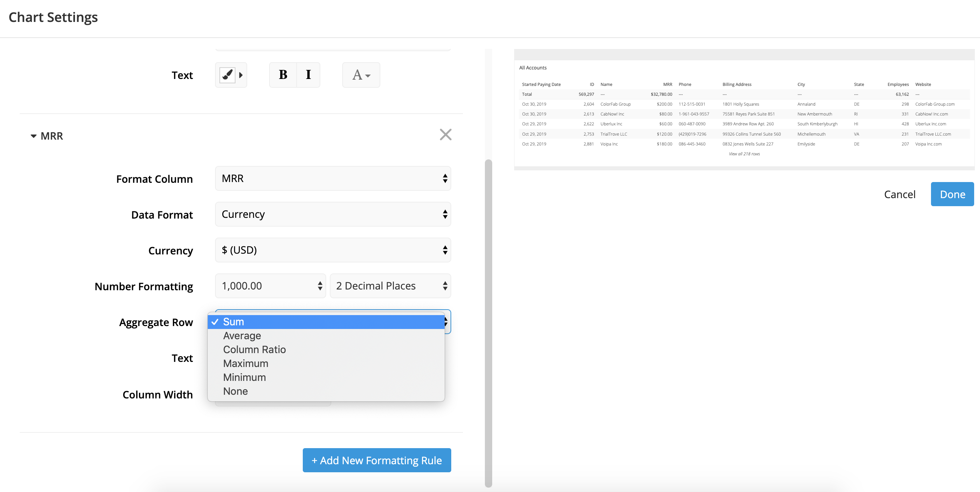Choose Minimum aggregate option
The width and height of the screenshot is (980, 492).
coord(326,377)
